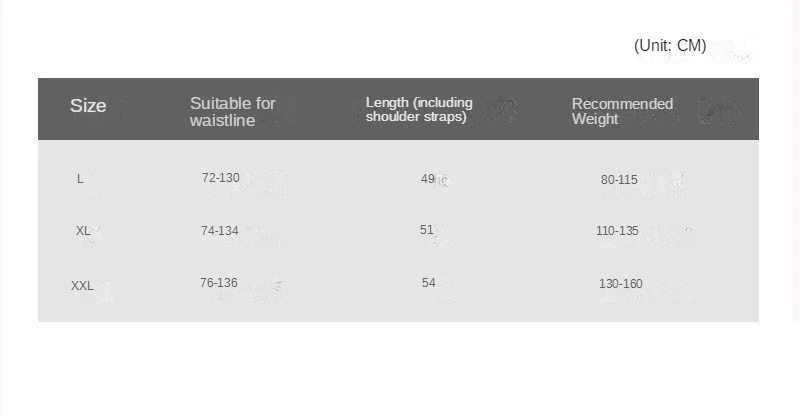Click the word Weight in header
800x416 pixels.
[595, 119]
